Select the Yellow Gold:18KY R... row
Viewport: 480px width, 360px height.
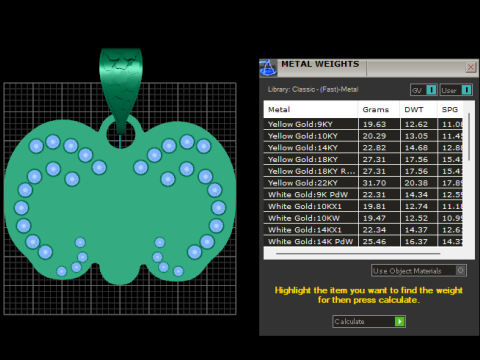click(363, 171)
